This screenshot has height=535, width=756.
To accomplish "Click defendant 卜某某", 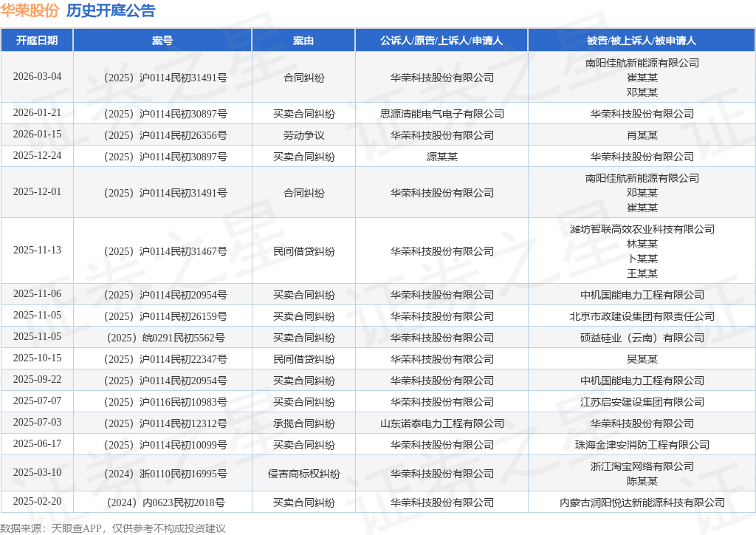I will tap(642, 259).
